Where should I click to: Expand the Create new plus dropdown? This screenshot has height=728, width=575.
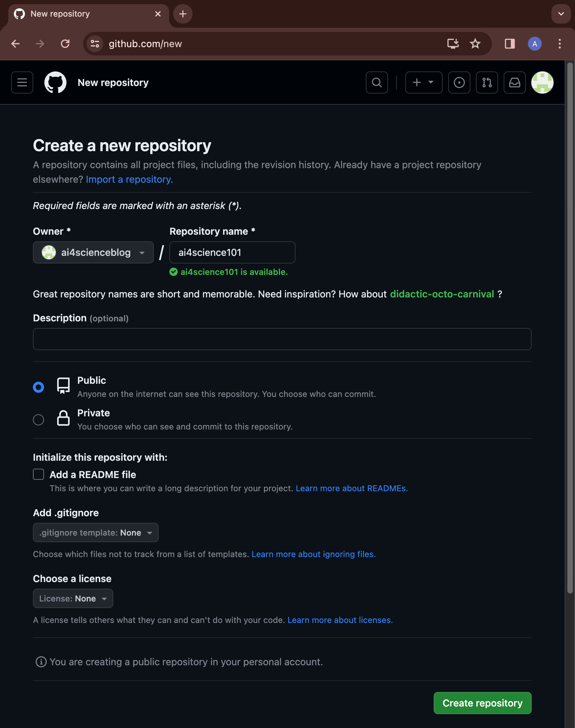pos(424,83)
